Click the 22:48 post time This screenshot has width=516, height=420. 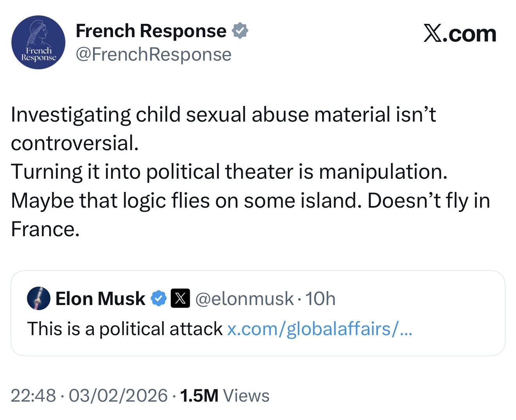[33, 395]
